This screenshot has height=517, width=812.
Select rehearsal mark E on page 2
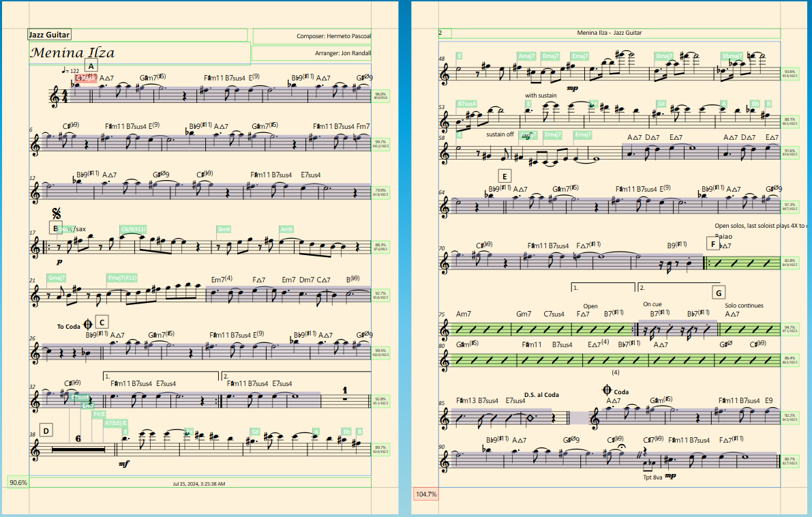pyautogui.click(x=505, y=175)
